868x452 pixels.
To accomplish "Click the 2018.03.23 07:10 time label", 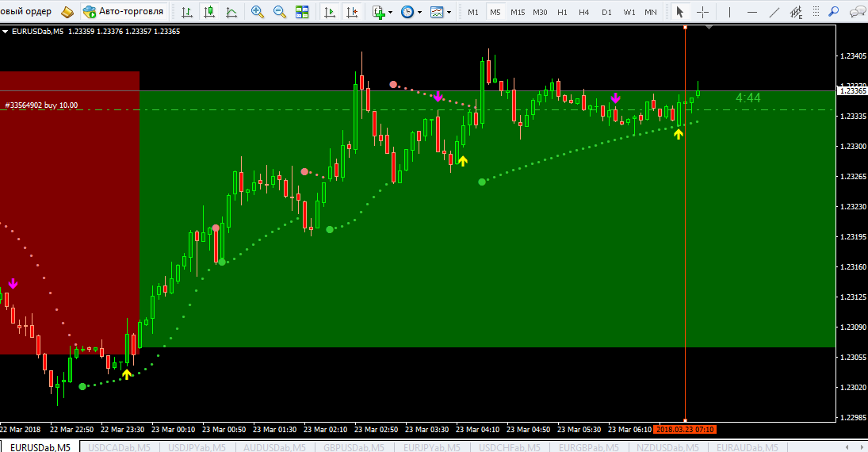I will tap(685, 429).
